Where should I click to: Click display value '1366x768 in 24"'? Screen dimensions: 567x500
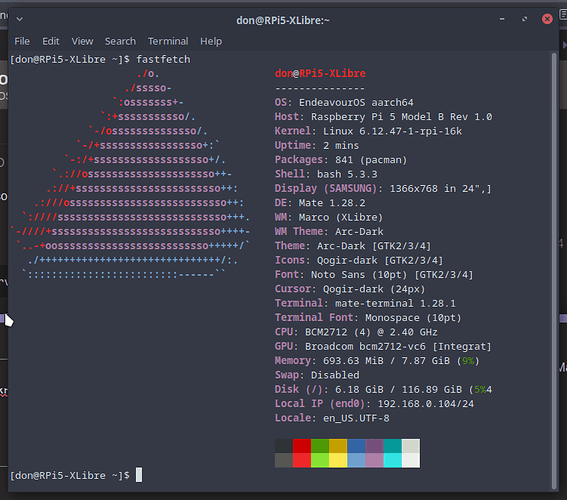click(438, 188)
